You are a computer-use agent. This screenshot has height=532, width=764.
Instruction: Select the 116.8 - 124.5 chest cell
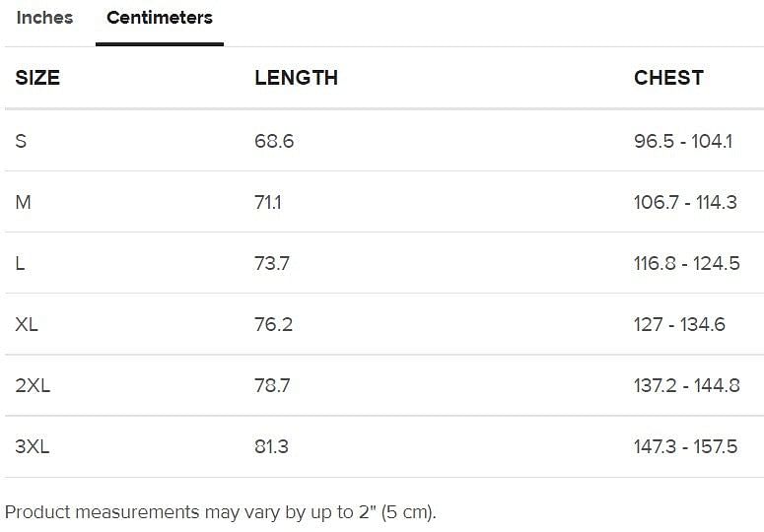[686, 263]
